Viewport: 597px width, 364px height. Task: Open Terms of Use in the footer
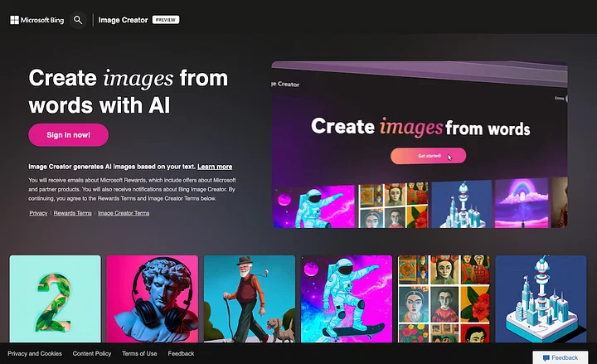tap(139, 354)
